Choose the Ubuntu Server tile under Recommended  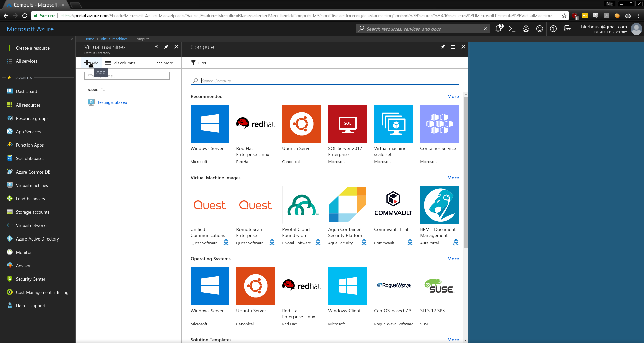[x=302, y=134]
